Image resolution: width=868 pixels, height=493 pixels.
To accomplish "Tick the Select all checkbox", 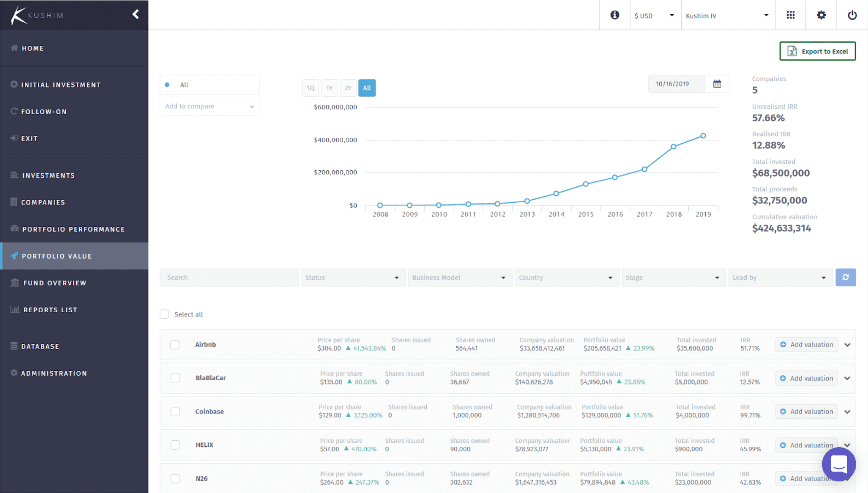I will [164, 314].
